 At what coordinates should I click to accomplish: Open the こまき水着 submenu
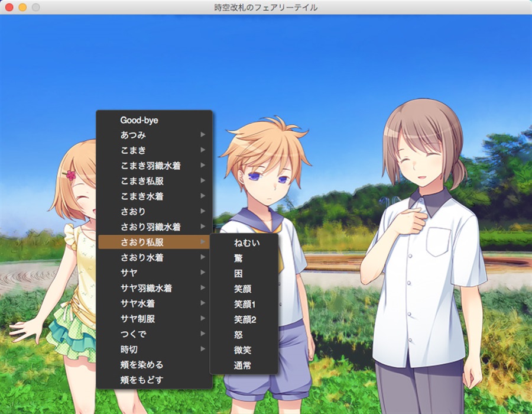point(154,196)
